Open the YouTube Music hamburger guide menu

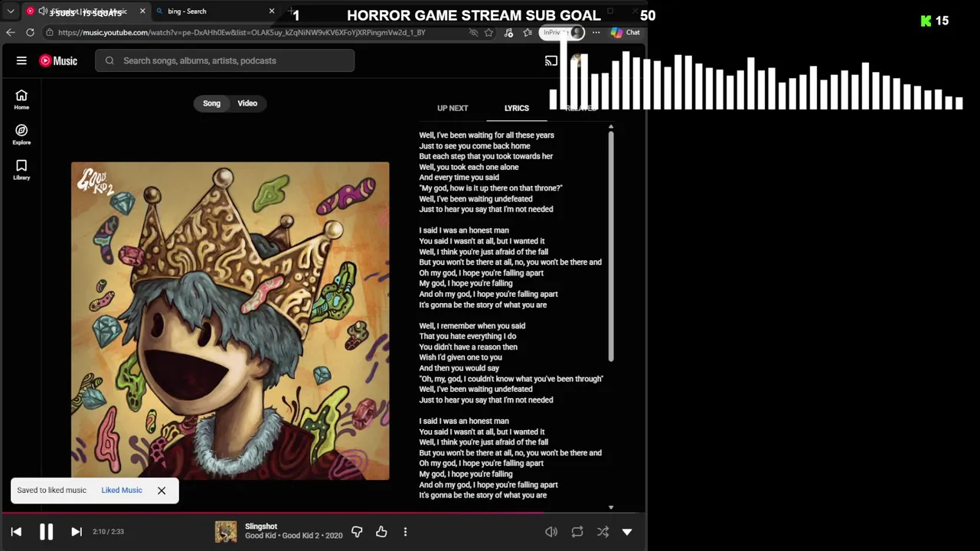pos(21,60)
